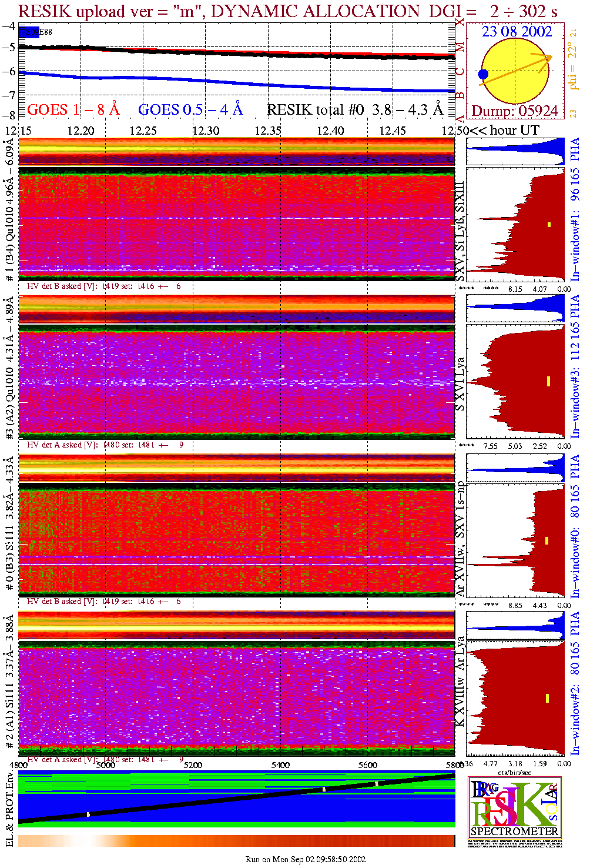Viewport: 590px width, 868px height.
Task: Click the leftmost white marker on the black diagonal line
Action: tap(88, 814)
